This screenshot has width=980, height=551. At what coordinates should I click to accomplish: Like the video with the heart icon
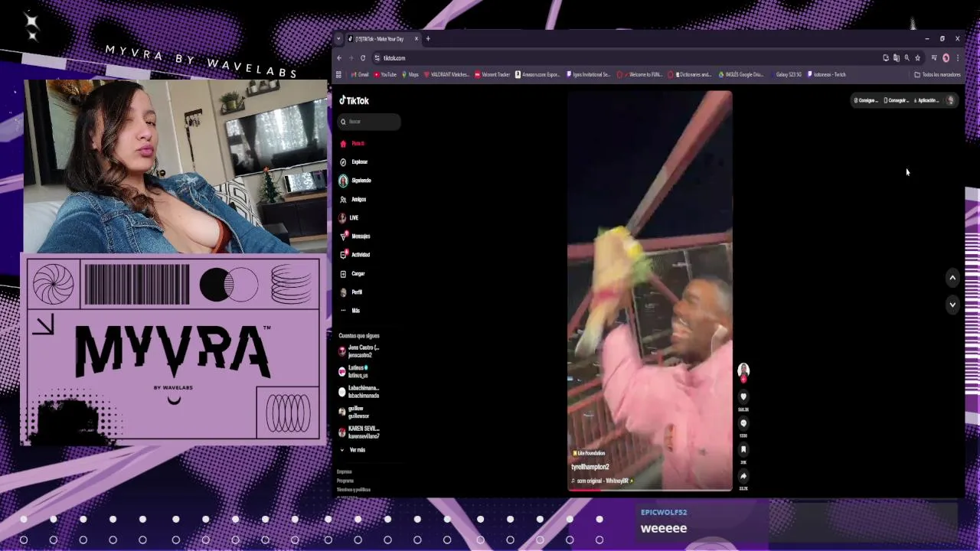point(743,396)
